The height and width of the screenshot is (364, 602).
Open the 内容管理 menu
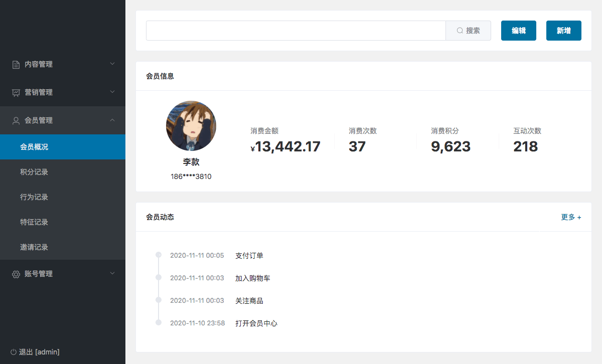tap(63, 64)
